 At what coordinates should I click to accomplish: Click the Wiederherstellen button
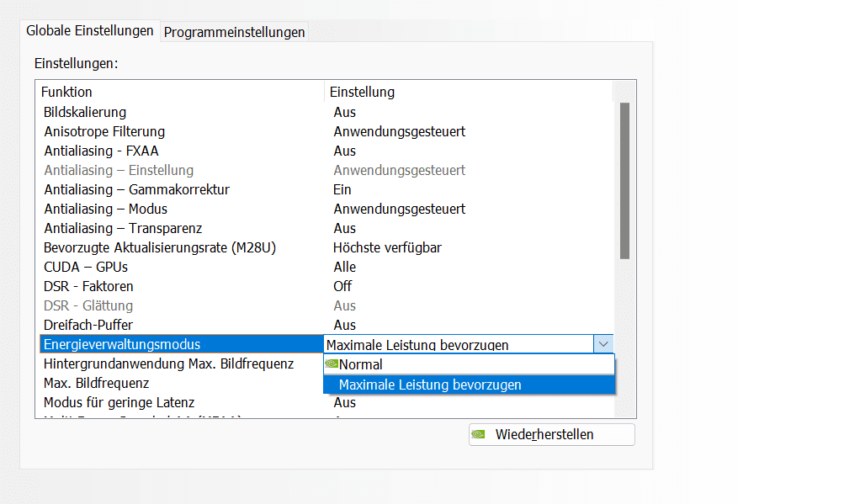click(x=552, y=434)
